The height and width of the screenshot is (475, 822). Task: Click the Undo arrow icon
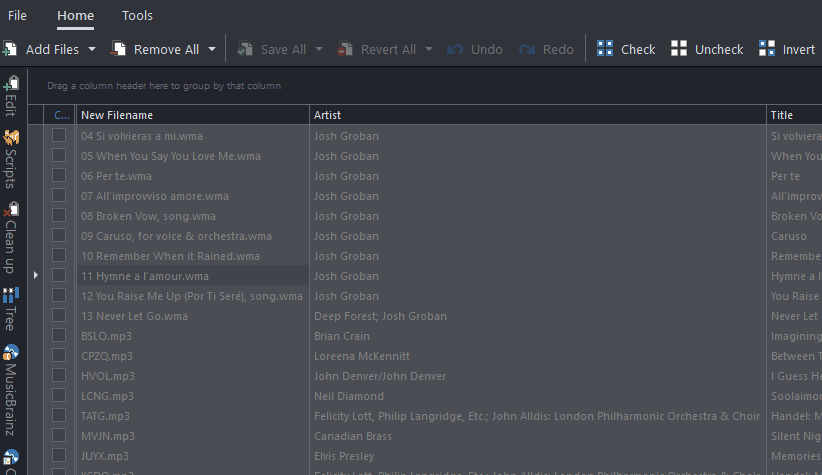455,49
